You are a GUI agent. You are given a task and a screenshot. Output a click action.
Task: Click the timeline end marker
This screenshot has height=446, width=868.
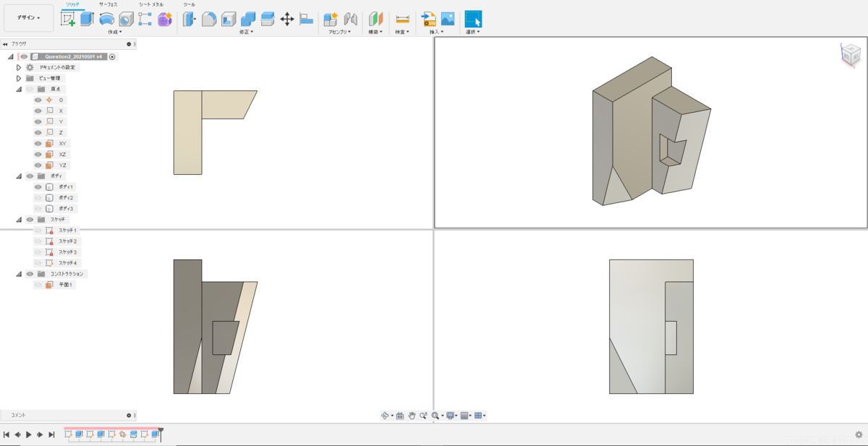(161, 434)
